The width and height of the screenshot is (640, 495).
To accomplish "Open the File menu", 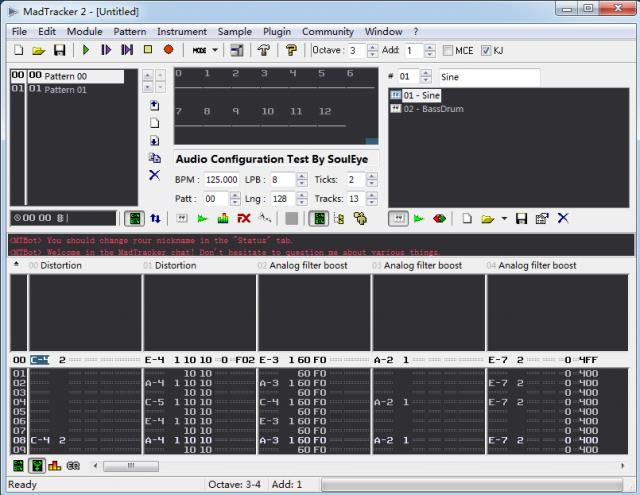I will point(19,31).
